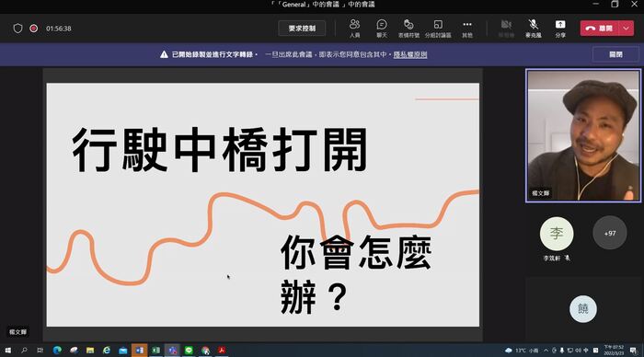The height and width of the screenshot is (357, 644).
Task: Open the volume control in system tray
Action: coord(578,351)
